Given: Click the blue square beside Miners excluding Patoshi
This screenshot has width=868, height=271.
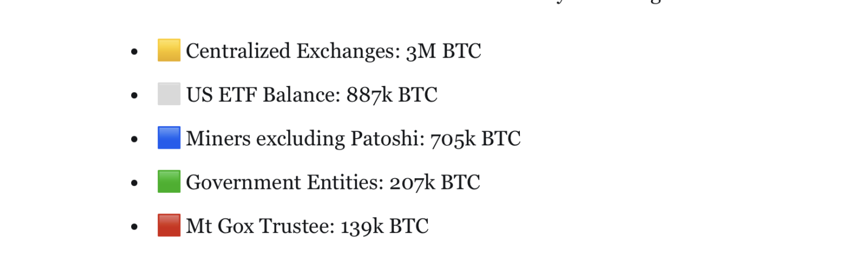Looking at the screenshot, I should click(x=169, y=137).
